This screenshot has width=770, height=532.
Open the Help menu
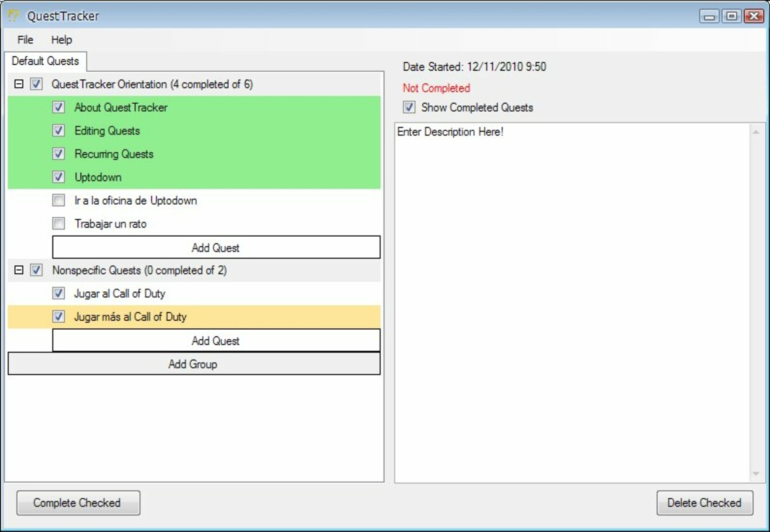pyautogui.click(x=61, y=40)
